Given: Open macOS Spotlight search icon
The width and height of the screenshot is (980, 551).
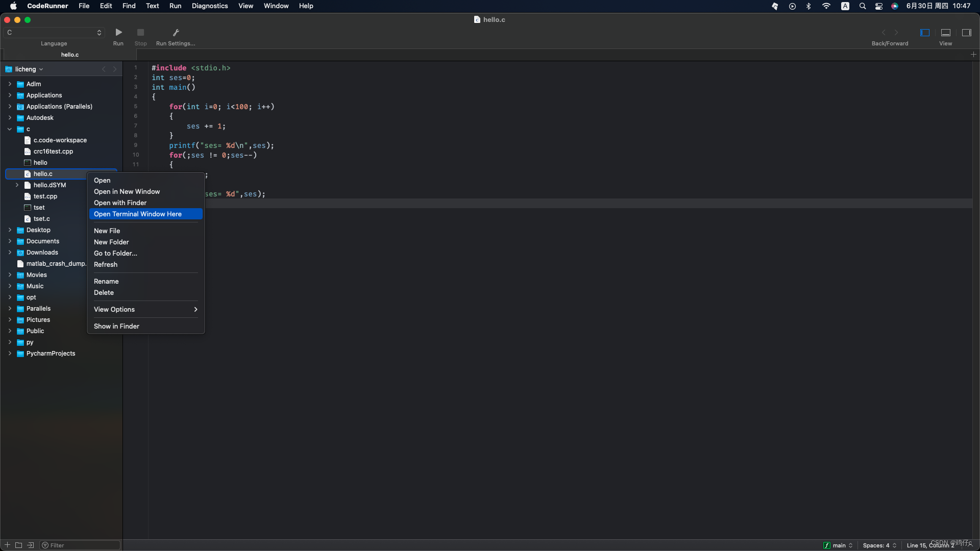Looking at the screenshot, I should click(862, 6).
